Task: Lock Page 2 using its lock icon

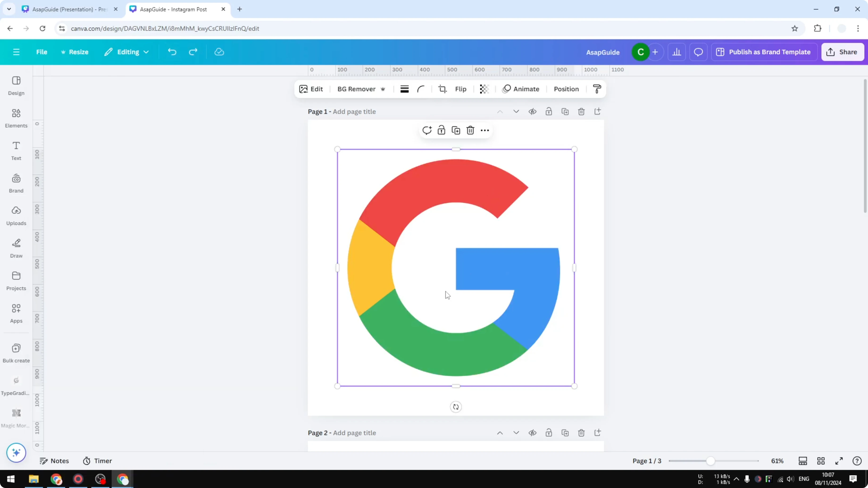Action: coord(549,433)
